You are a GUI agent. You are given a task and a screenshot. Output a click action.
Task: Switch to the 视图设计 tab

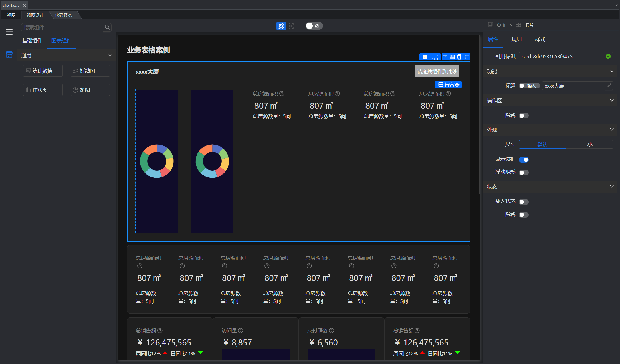click(35, 15)
